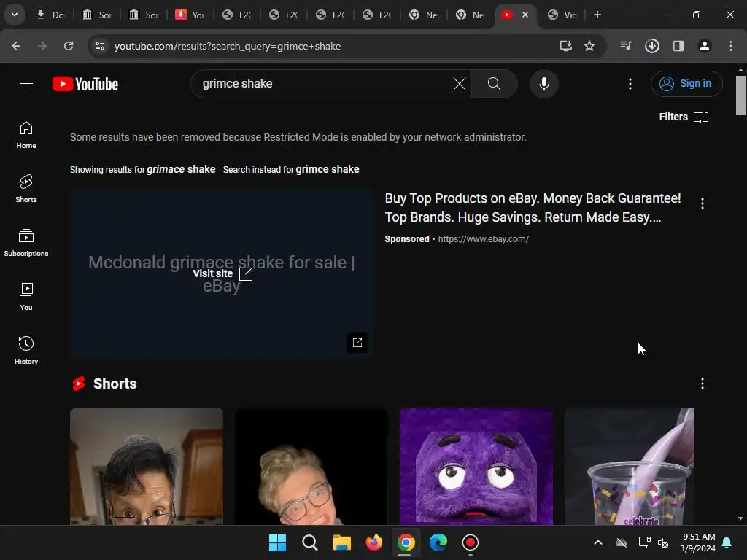
Task: Click the grimace shake corrected results link
Action: pos(181,169)
